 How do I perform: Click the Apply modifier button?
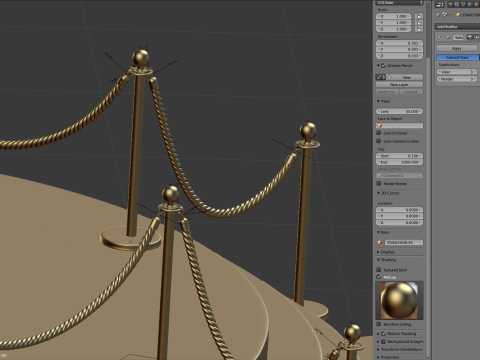[457, 48]
